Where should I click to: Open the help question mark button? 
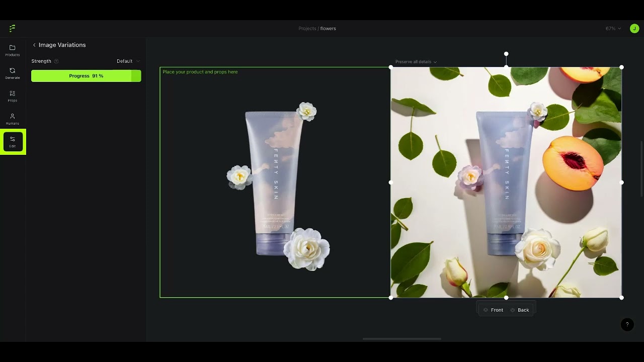coord(627,324)
